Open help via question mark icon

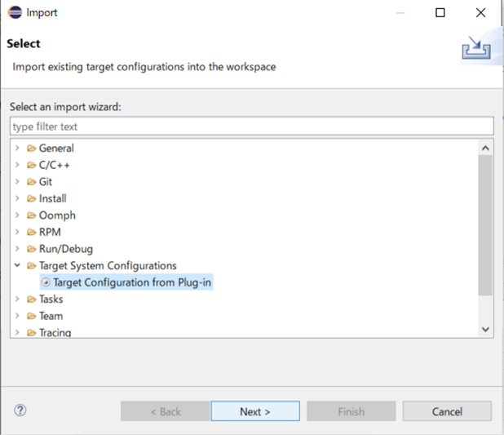coord(21,411)
